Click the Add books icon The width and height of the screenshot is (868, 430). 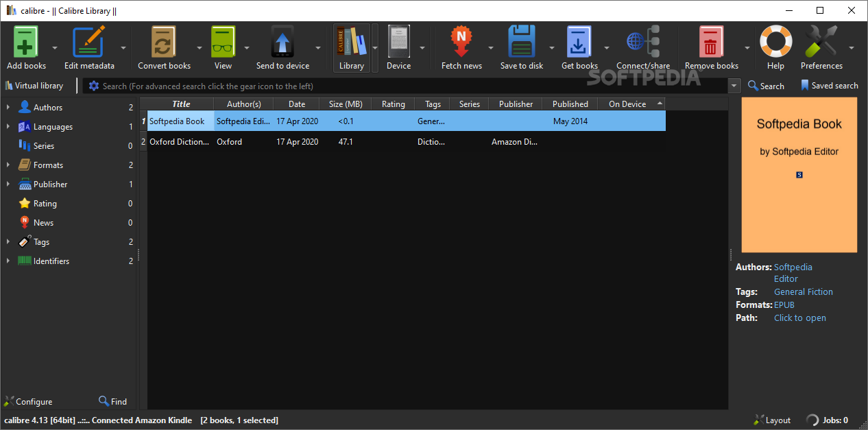tap(26, 43)
